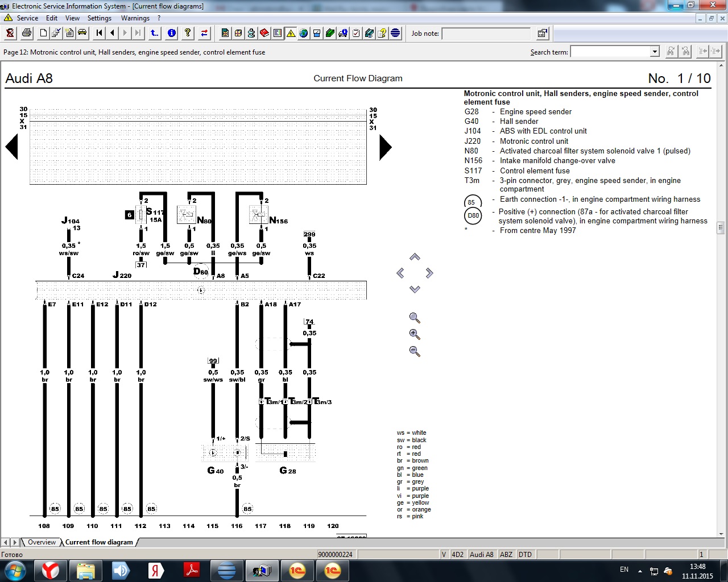Zoom out with the minus magnifier icon
The width and height of the screenshot is (728, 582).
click(415, 351)
